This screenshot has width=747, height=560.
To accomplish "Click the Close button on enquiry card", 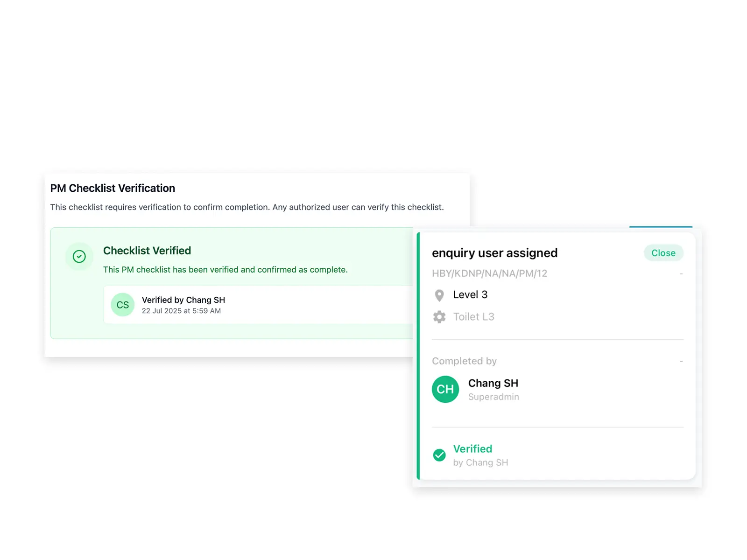I will point(663,253).
